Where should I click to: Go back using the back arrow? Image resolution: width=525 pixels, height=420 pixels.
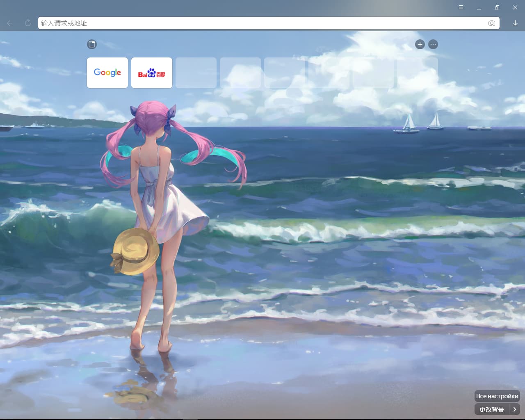(x=10, y=23)
